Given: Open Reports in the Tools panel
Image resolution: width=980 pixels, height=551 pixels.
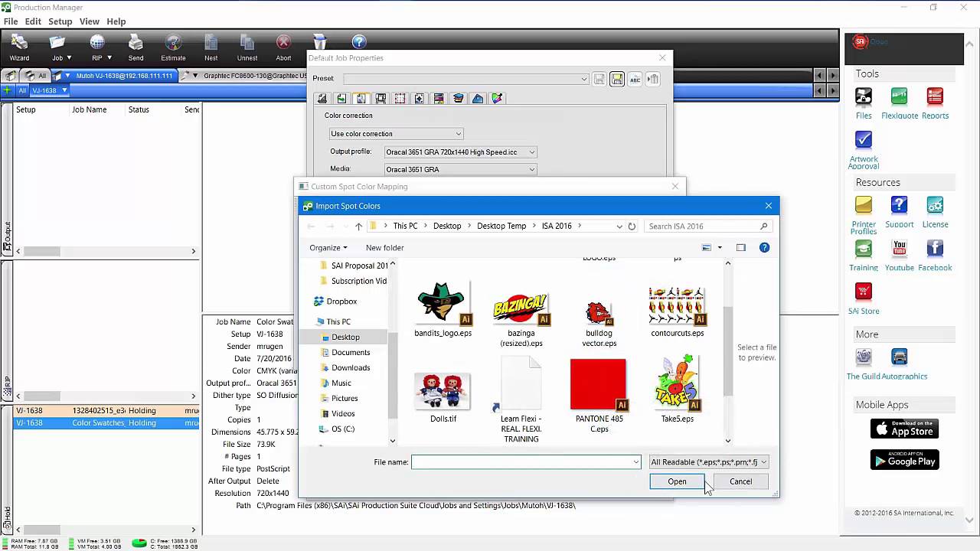Looking at the screenshot, I should (x=935, y=103).
